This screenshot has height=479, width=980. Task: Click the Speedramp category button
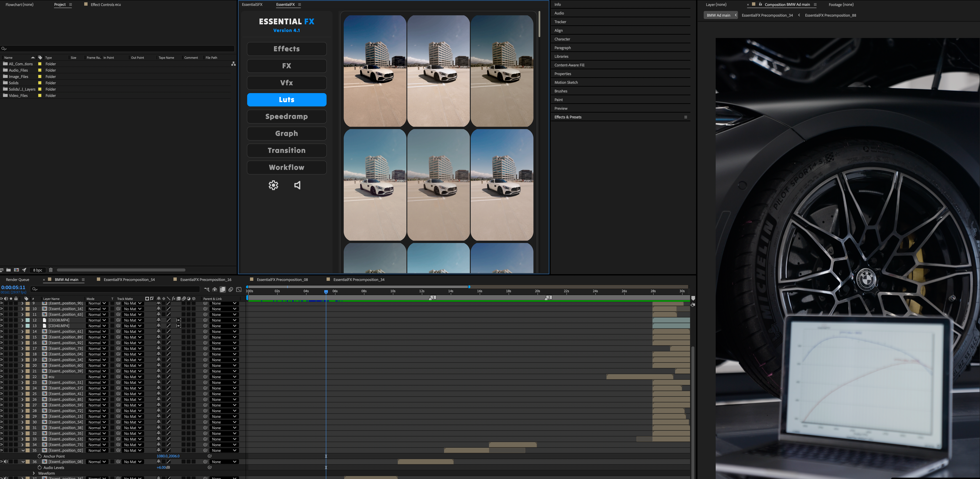pyautogui.click(x=286, y=117)
